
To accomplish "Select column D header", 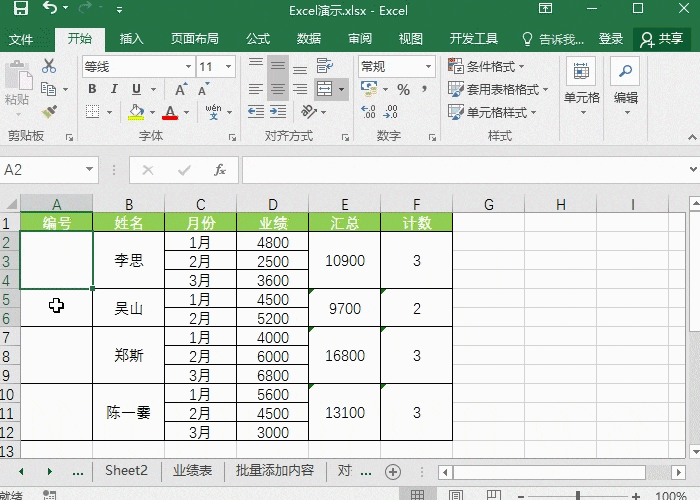I will click(x=273, y=204).
